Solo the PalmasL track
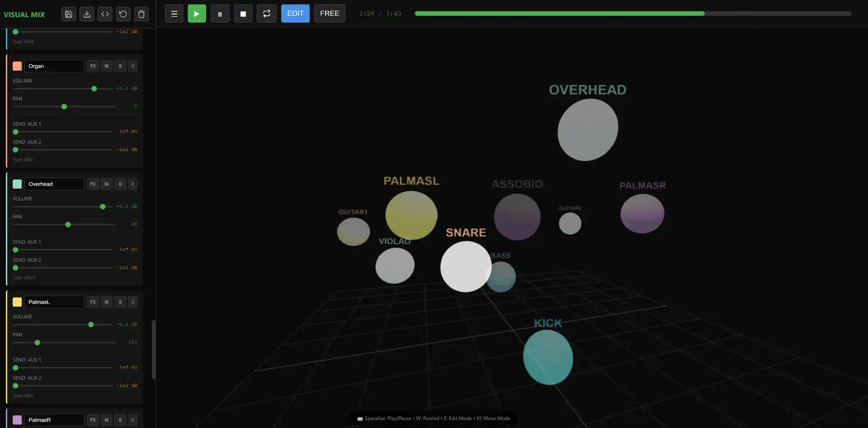 click(x=120, y=302)
